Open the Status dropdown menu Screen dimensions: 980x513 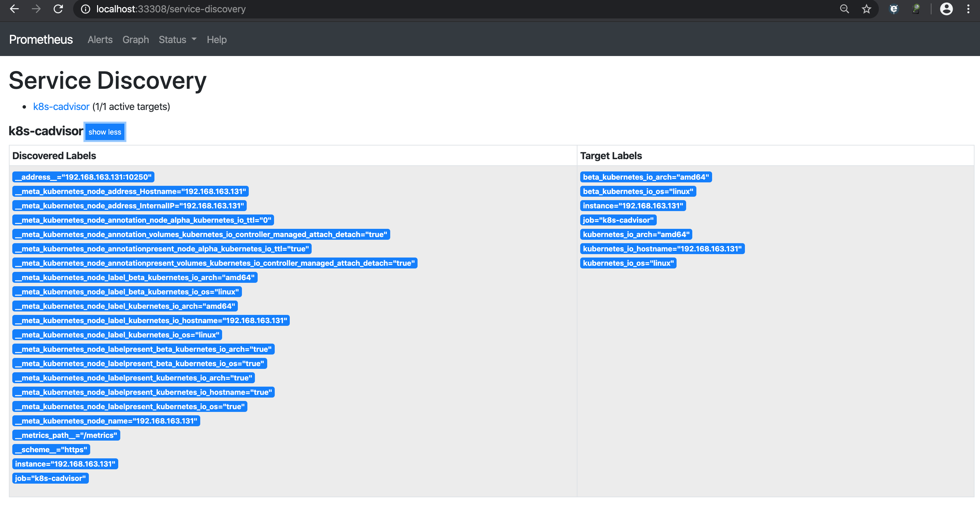point(177,40)
